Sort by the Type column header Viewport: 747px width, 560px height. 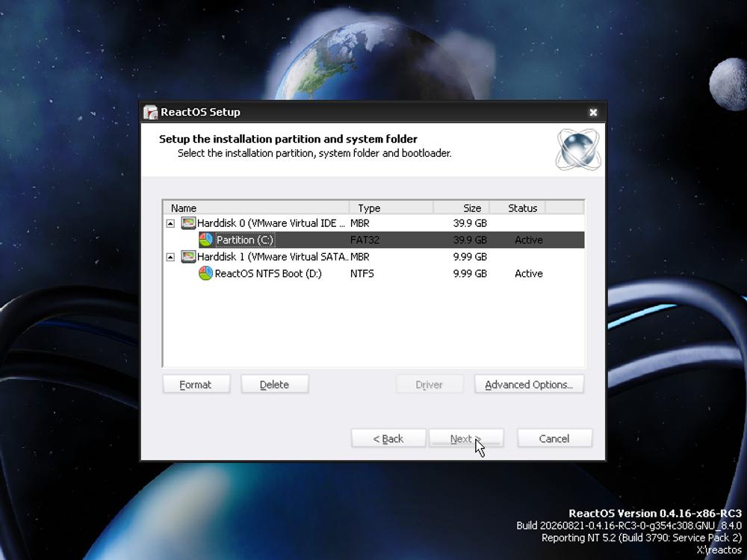[x=391, y=208]
